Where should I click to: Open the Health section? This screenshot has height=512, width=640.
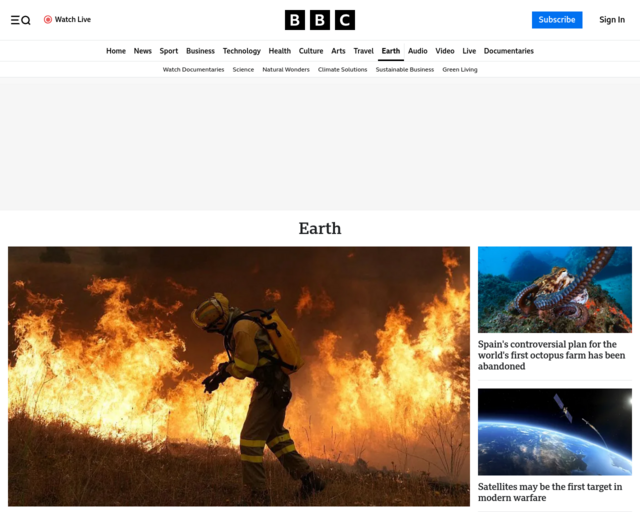pyautogui.click(x=280, y=51)
